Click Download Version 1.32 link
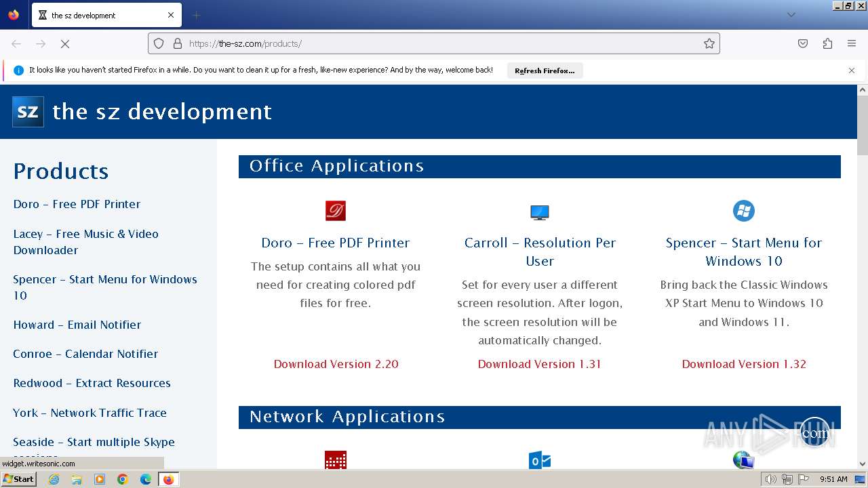868x488 pixels. click(x=744, y=364)
